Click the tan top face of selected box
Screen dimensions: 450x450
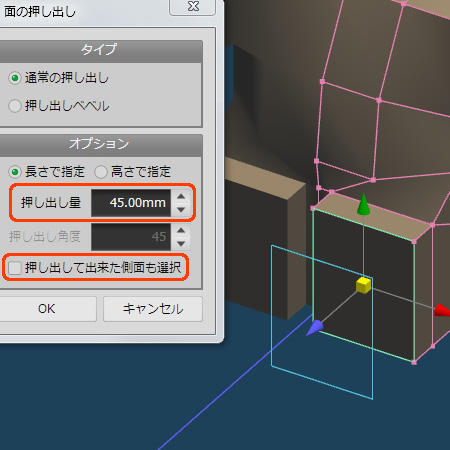(373, 217)
